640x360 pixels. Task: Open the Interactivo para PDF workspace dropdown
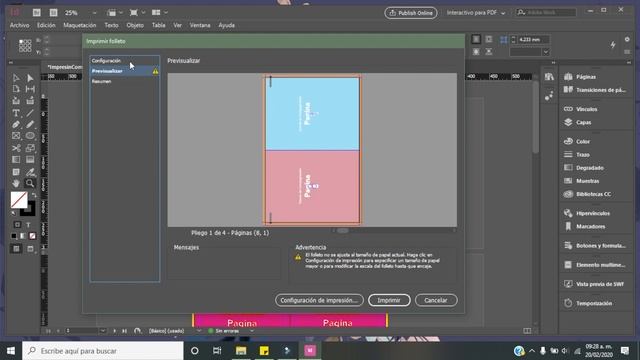coord(476,13)
